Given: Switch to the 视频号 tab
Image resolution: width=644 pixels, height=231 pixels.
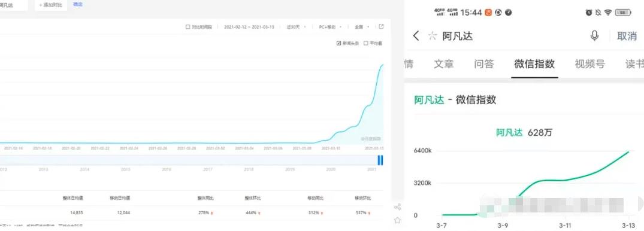Looking at the screenshot, I should (590, 64).
